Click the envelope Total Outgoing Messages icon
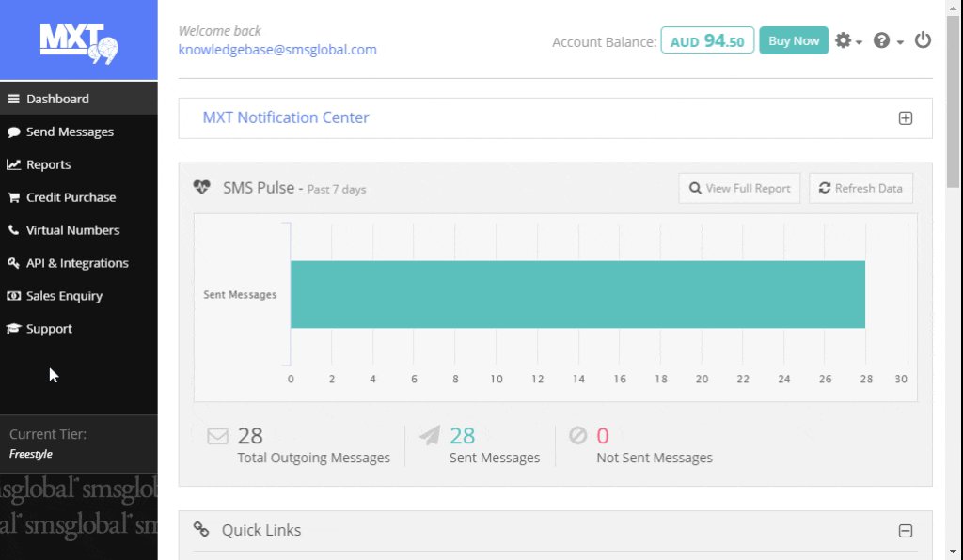 (x=217, y=436)
